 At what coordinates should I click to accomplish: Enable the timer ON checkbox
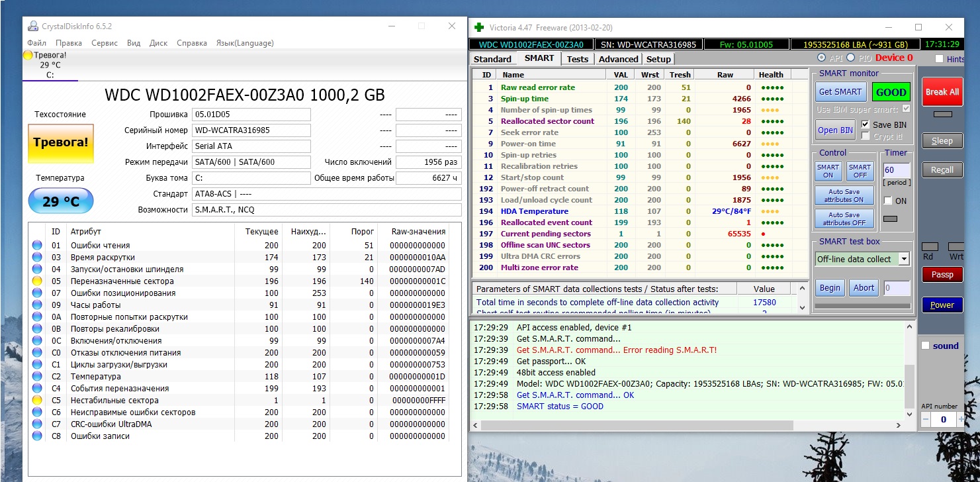(887, 201)
